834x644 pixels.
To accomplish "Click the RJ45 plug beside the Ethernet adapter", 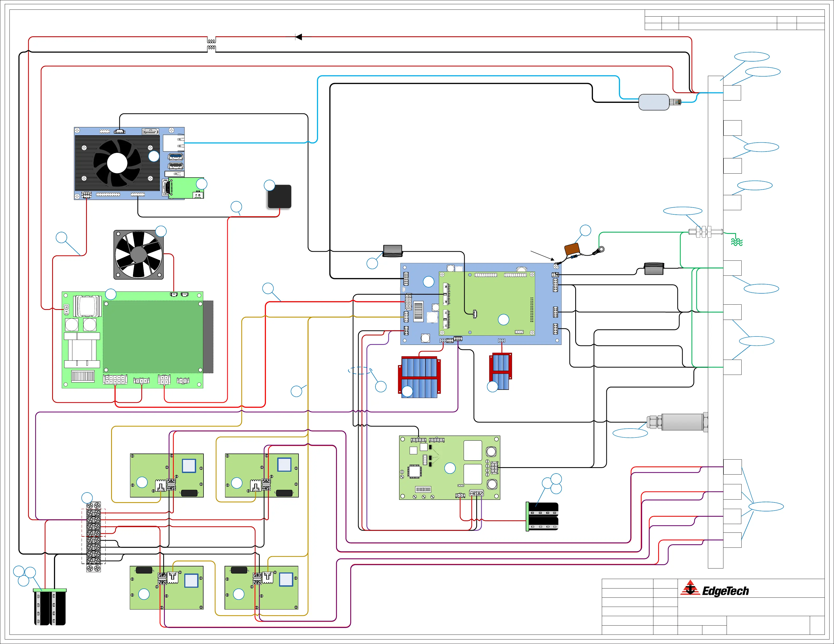I will (x=675, y=102).
